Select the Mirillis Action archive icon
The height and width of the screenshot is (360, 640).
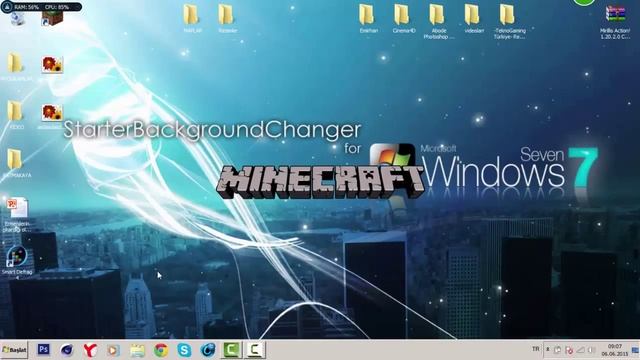coord(615,22)
